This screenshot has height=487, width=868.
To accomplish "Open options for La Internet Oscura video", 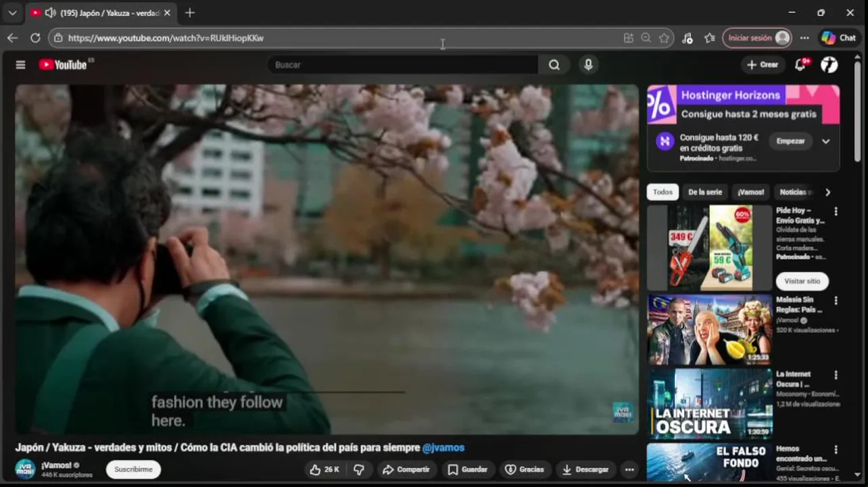I will [836, 375].
